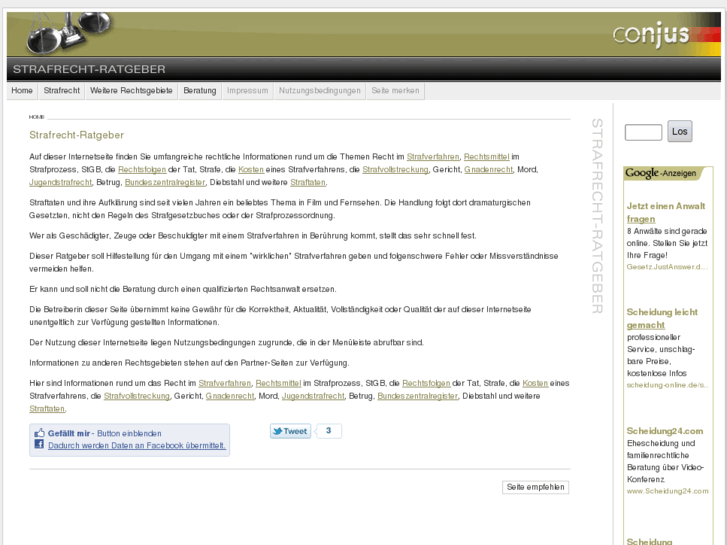The height and width of the screenshot is (545, 727).
Task: Follow Rechtsfolgen link in first paragraph
Action: 142,170
